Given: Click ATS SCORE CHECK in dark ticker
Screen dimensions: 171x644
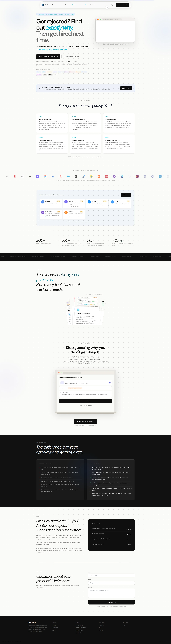Looking at the screenshot, I should tap(110, 257).
